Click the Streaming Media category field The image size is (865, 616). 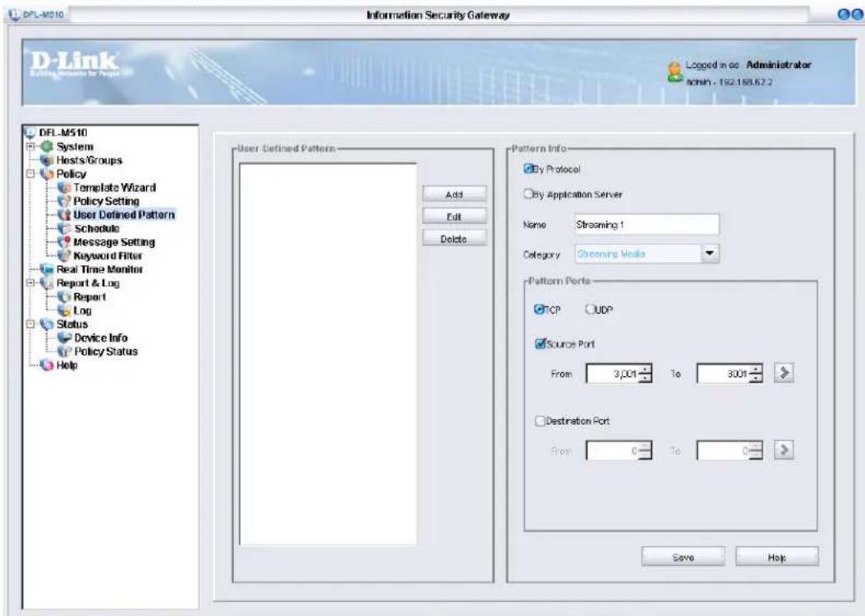click(637, 254)
